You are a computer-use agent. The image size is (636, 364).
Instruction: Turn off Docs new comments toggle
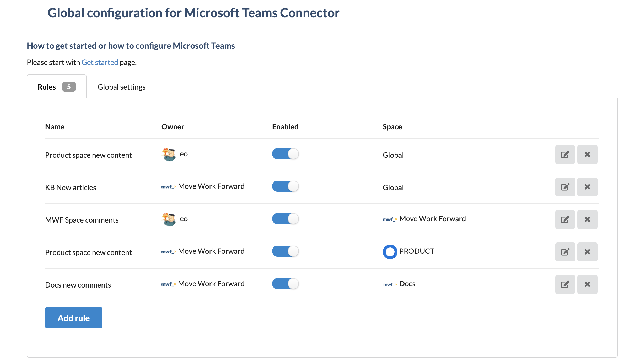point(285,284)
